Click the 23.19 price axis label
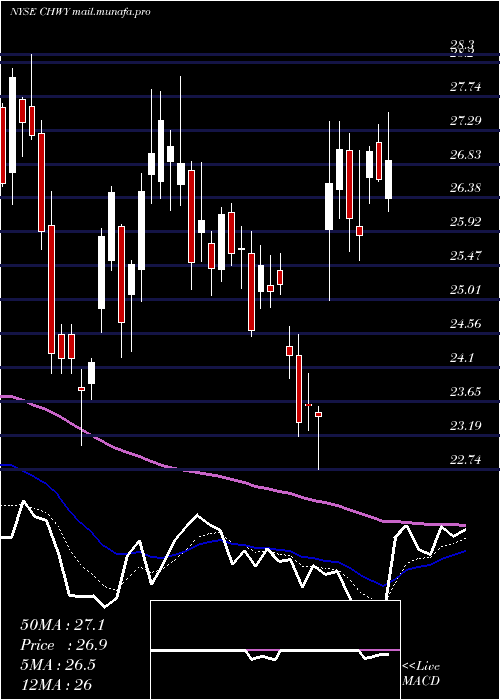This screenshot has height=700, width=500. pyautogui.click(x=466, y=425)
